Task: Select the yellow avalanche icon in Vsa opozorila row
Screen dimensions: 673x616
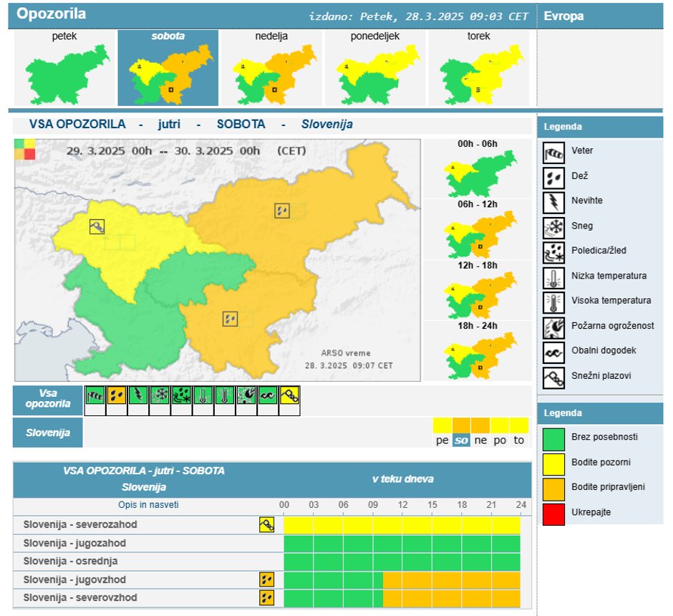Action: click(x=289, y=395)
